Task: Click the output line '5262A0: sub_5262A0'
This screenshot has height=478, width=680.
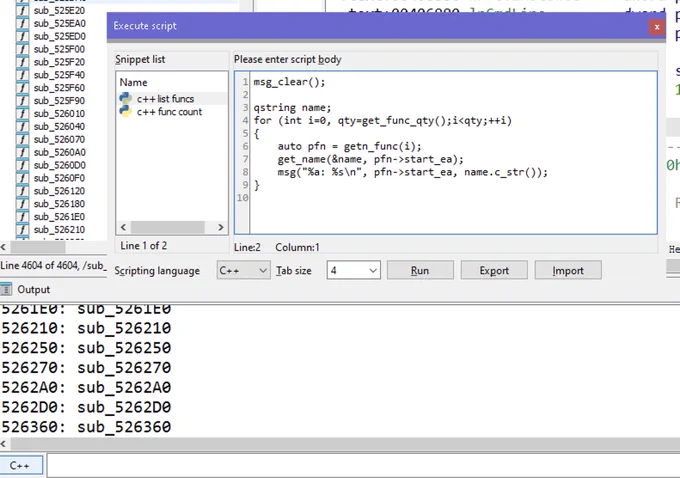Action: (86, 387)
